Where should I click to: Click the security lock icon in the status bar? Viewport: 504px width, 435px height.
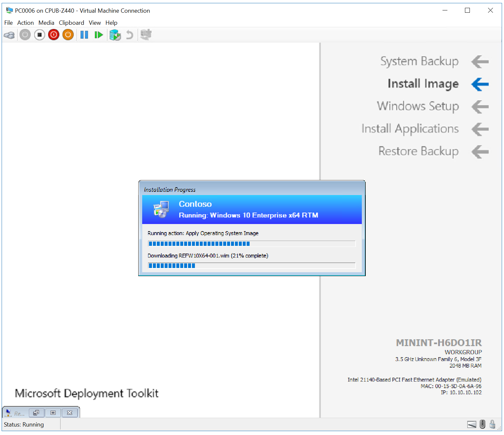coord(492,424)
